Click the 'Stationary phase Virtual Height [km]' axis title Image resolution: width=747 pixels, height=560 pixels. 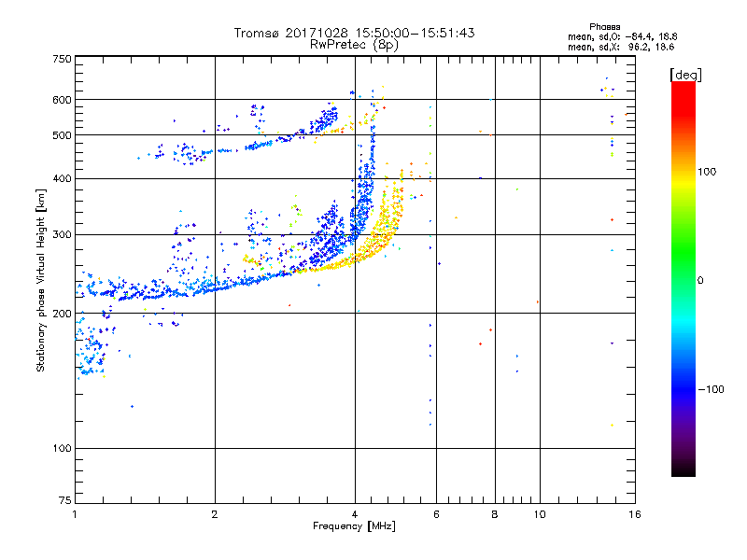coord(40,281)
